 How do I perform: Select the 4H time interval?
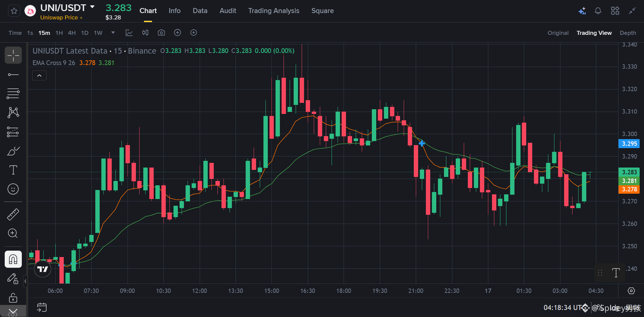click(72, 33)
